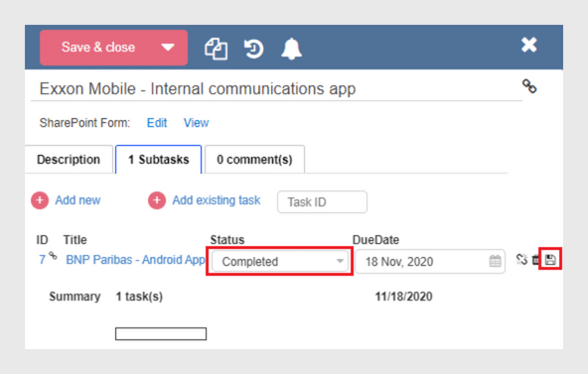Open the 0 comment(s) tab
This screenshot has height=374, width=588.
pyautogui.click(x=254, y=160)
